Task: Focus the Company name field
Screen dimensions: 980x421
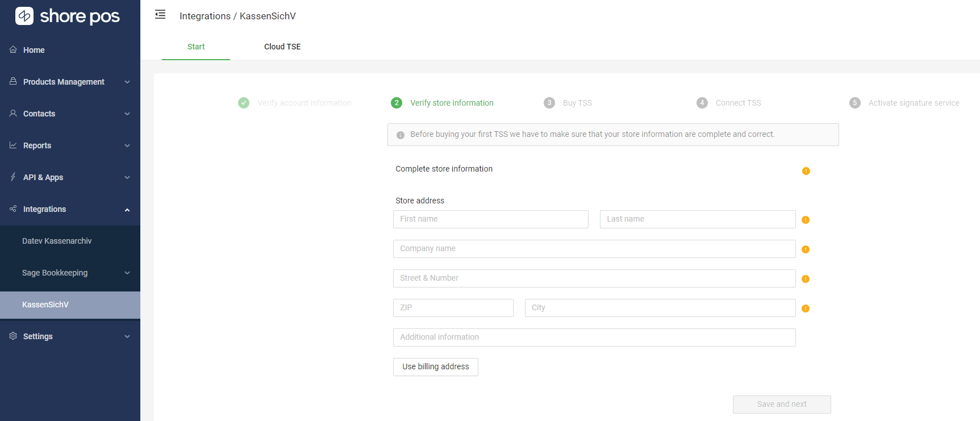Action: [594, 249]
